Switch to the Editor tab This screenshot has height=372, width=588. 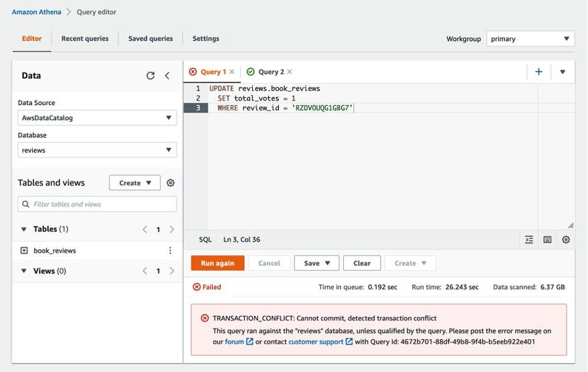32,39
